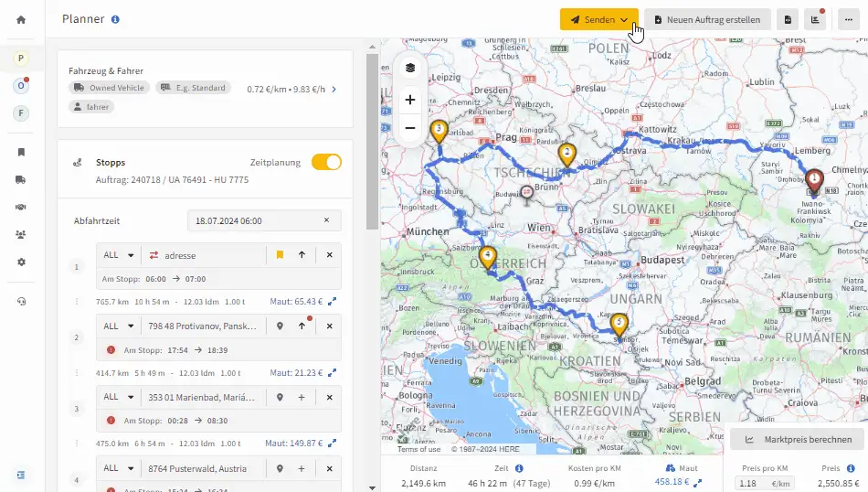868x492 pixels.
Task: Click map marker 1 near Iwano-Frankiwsk
Action: [814, 181]
